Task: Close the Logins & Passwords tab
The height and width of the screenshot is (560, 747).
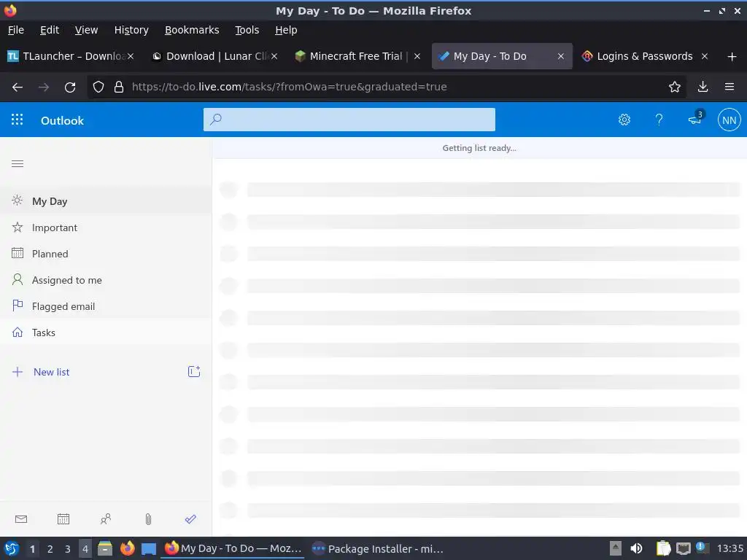Action: (704, 56)
